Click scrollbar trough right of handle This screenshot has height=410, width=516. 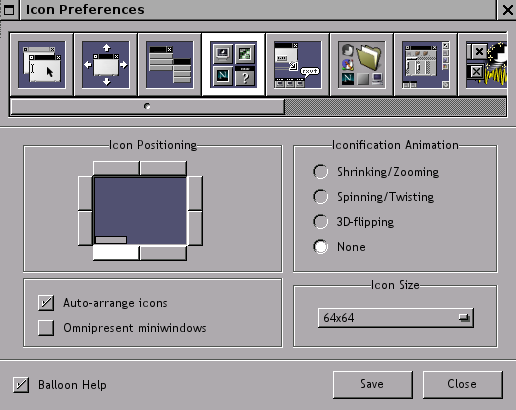(395, 107)
